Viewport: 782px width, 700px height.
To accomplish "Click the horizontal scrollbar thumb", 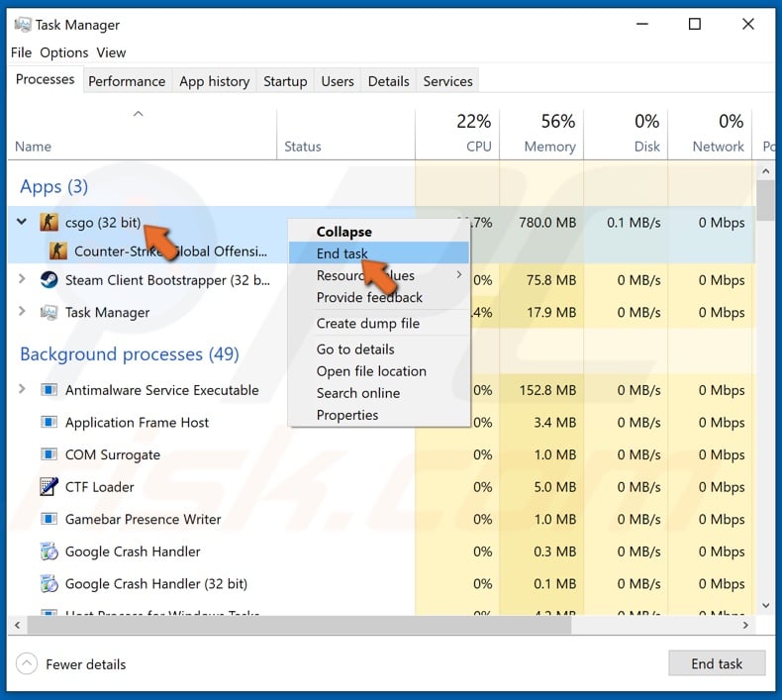I will coord(299,625).
